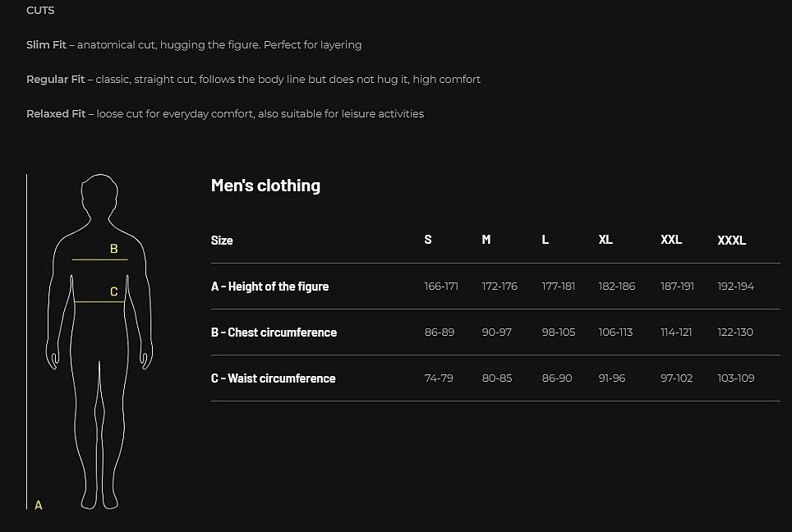Click the 'B - Chest circumference' row label
Screen dimensions: 792x532
click(274, 332)
